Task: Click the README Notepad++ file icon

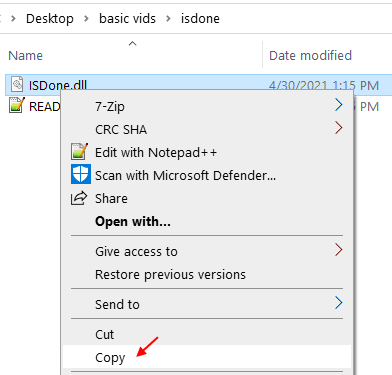Action: click(x=17, y=105)
